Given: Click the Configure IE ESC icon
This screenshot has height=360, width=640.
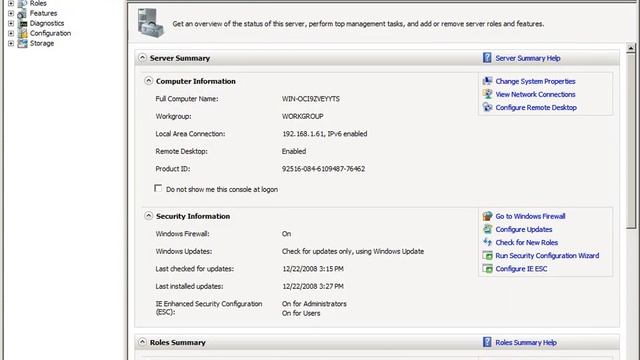Looking at the screenshot, I should tap(487, 269).
